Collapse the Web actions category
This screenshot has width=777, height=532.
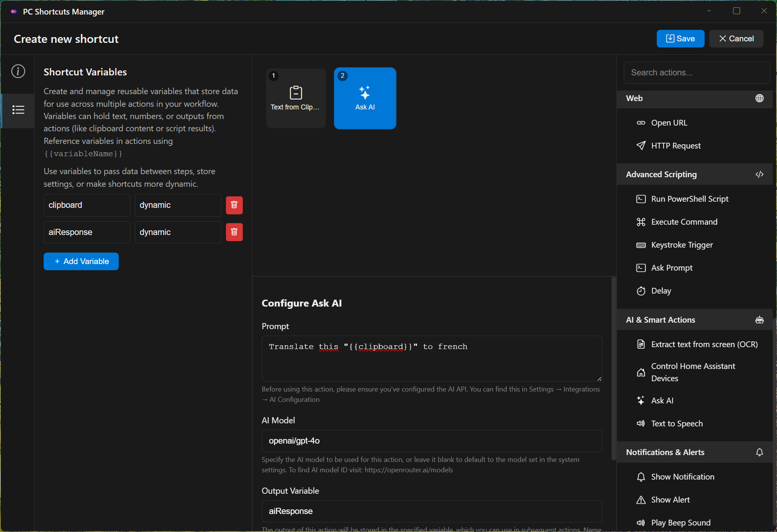[x=694, y=98]
